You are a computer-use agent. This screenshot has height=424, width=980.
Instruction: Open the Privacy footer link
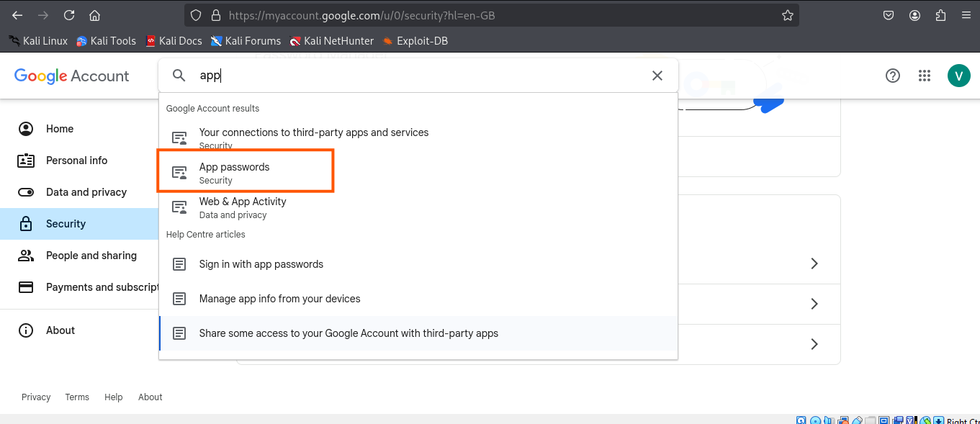click(36, 397)
